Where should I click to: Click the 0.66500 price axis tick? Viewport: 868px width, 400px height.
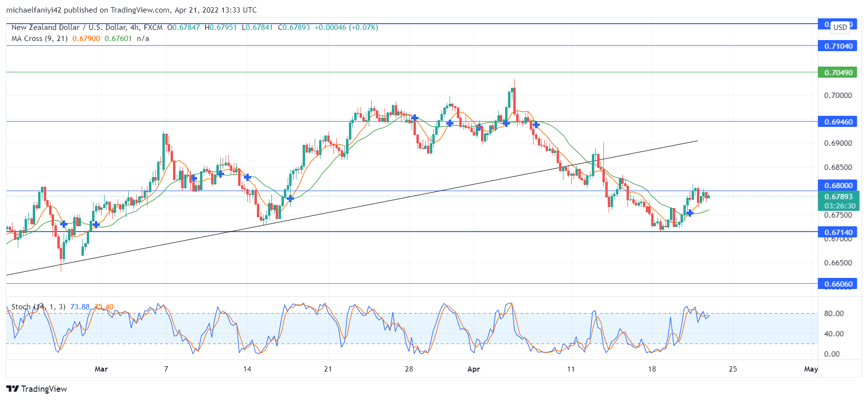coord(838,263)
